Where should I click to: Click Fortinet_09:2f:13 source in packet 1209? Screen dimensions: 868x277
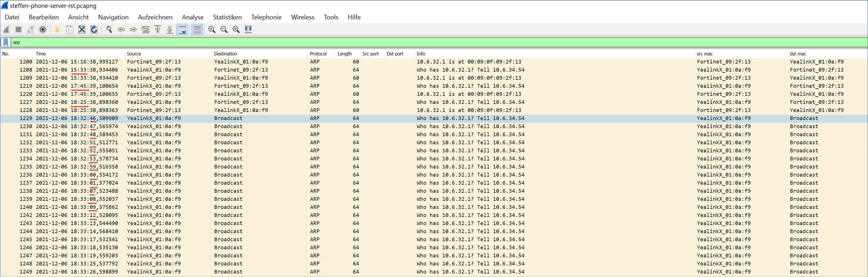[x=154, y=78]
